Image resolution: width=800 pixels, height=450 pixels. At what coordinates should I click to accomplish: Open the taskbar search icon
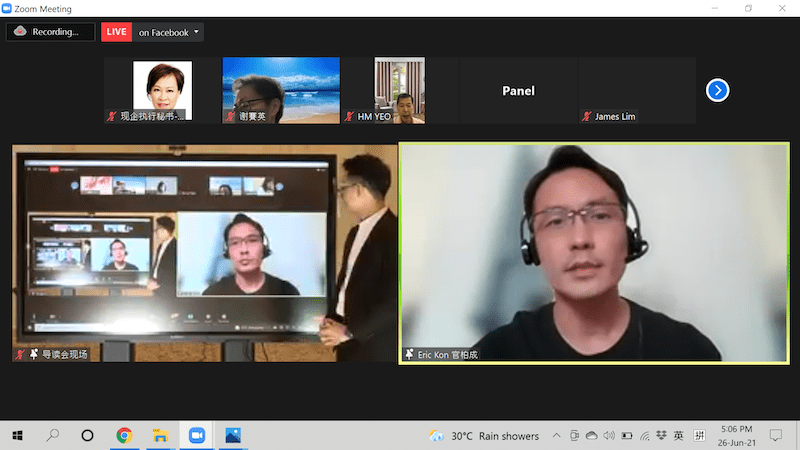tap(53, 435)
